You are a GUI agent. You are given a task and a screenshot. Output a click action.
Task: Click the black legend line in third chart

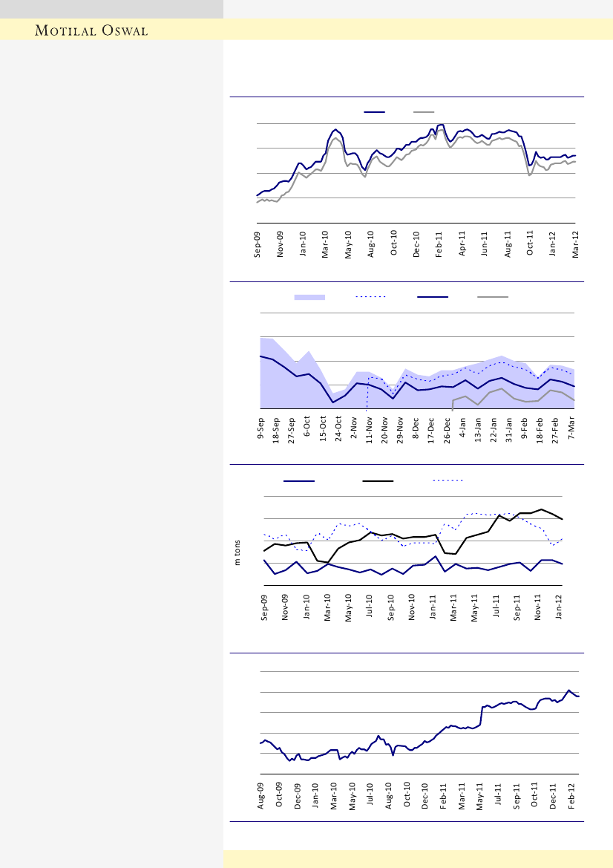(x=378, y=480)
